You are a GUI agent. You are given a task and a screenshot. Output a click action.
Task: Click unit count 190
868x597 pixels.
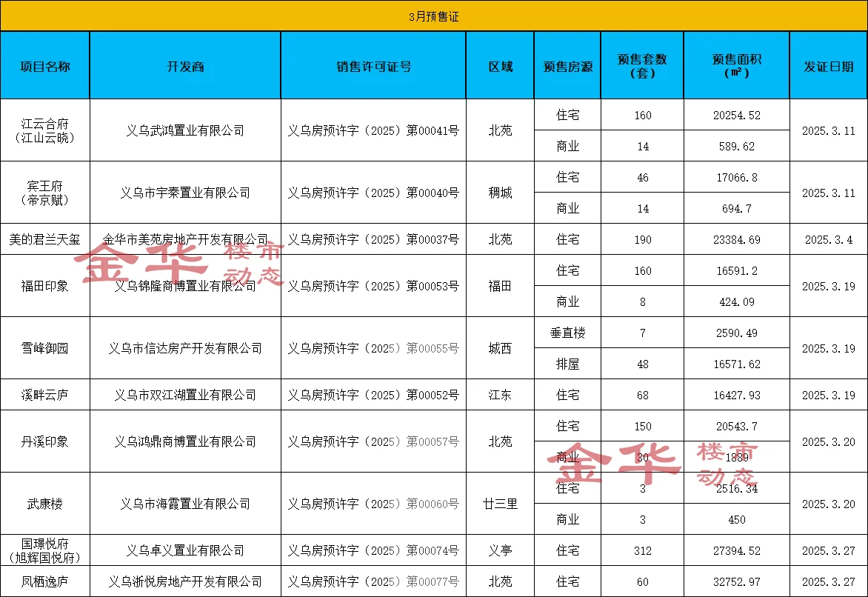coord(642,239)
